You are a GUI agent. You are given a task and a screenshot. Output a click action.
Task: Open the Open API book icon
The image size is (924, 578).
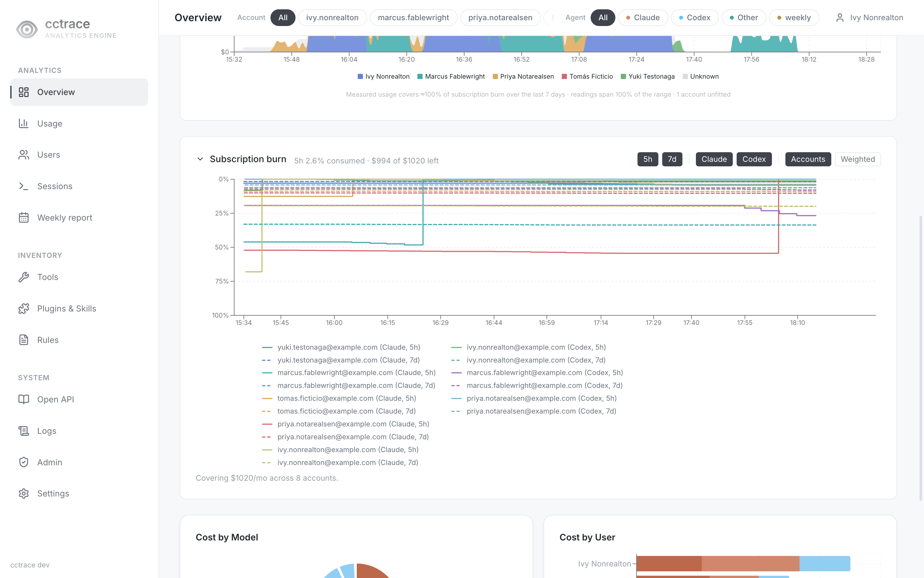[x=24, y=399]
